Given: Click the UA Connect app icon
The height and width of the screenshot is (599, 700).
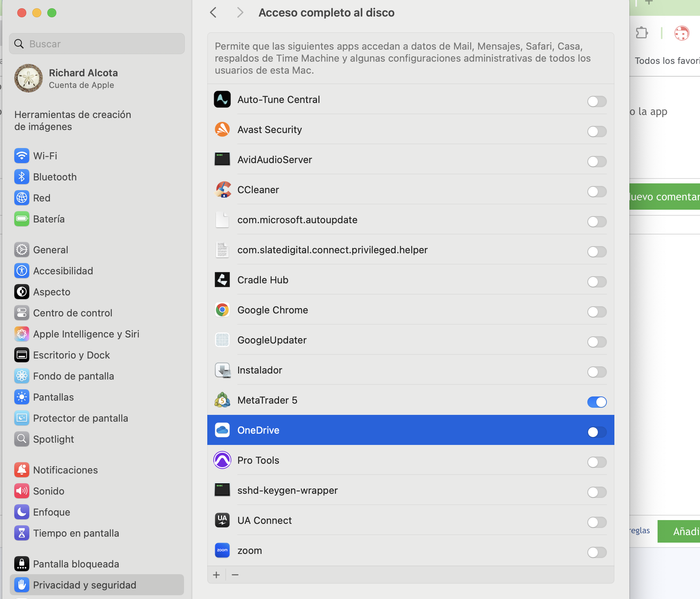Looking at the screenshot, I should [x=222, y=520].
